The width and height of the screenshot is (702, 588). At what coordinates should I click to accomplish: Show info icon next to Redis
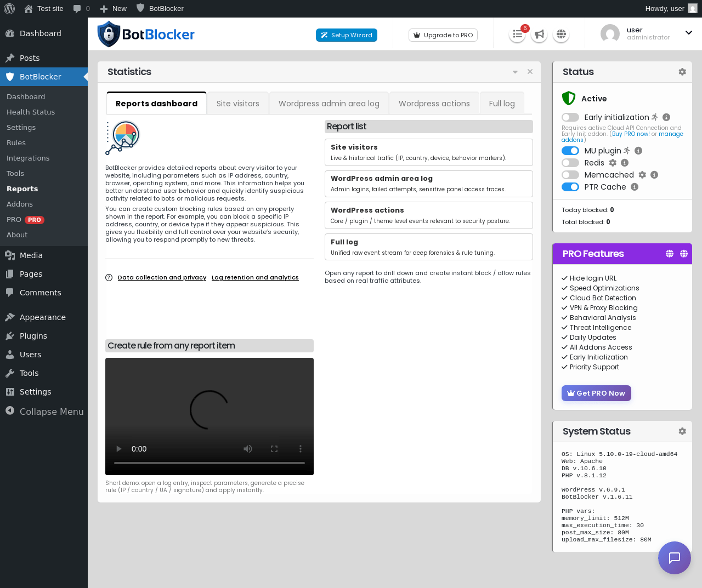[625, 163]
